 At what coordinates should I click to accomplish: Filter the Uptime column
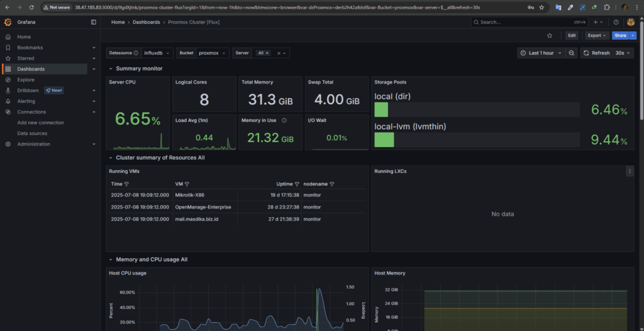[297, 184]
